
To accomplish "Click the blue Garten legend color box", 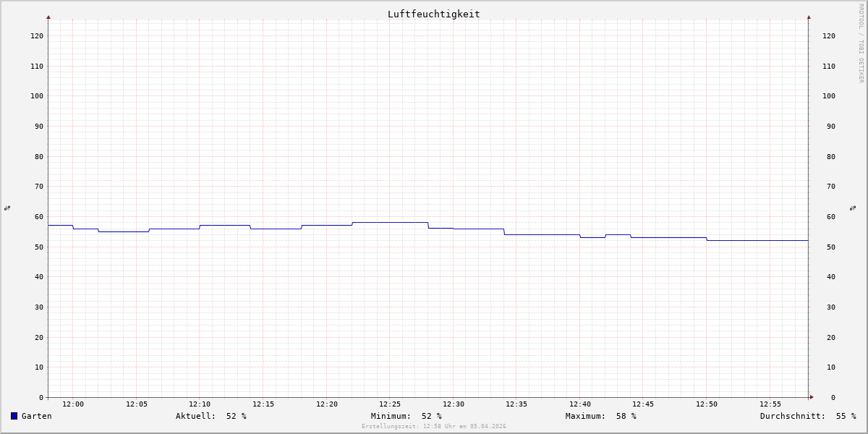I will pos(14,416).
